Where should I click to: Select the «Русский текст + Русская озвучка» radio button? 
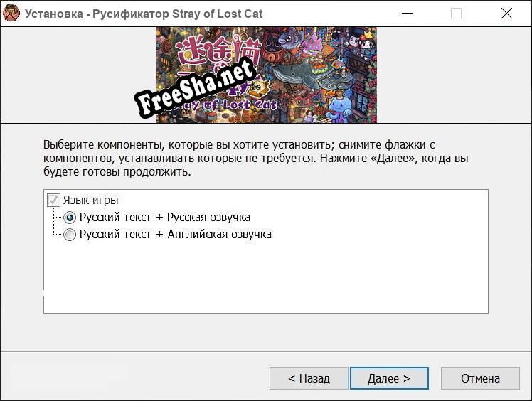(x=70, y=218)
